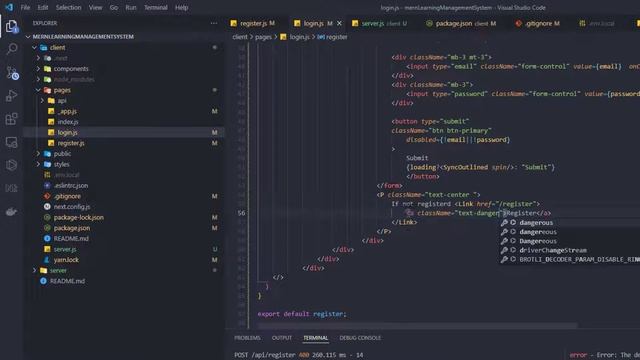
Task: Open register.js in the file tree
Action: [71, 143]
